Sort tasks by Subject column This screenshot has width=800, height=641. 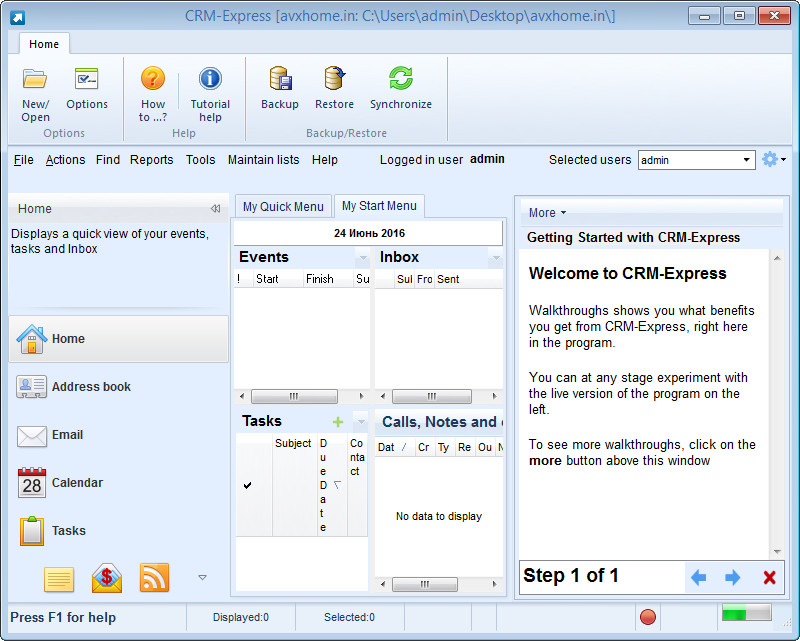294,485
